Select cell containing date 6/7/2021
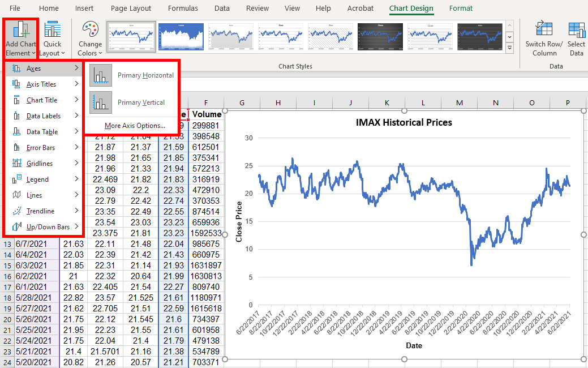This screenshot has height=368, width=588. 37,244
